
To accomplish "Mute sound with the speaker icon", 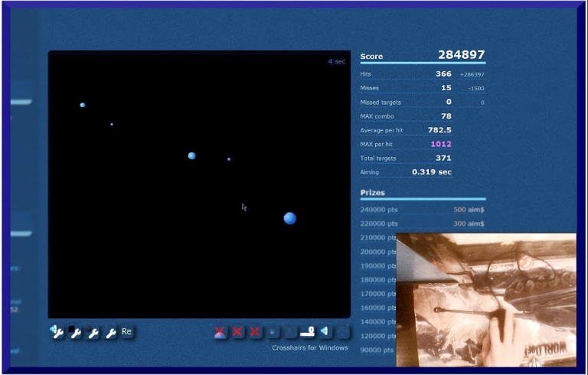I will [x=325, y=331].
